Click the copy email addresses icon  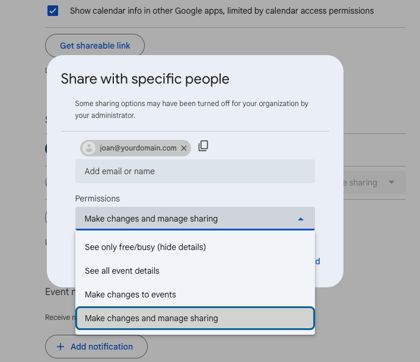(203, 146)
